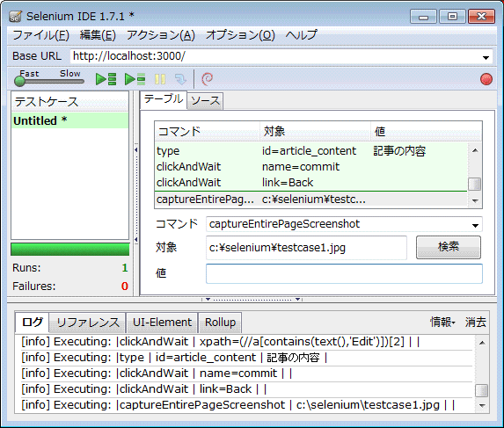Edit the Base URL field
The image size is (504, 428).
276,56
